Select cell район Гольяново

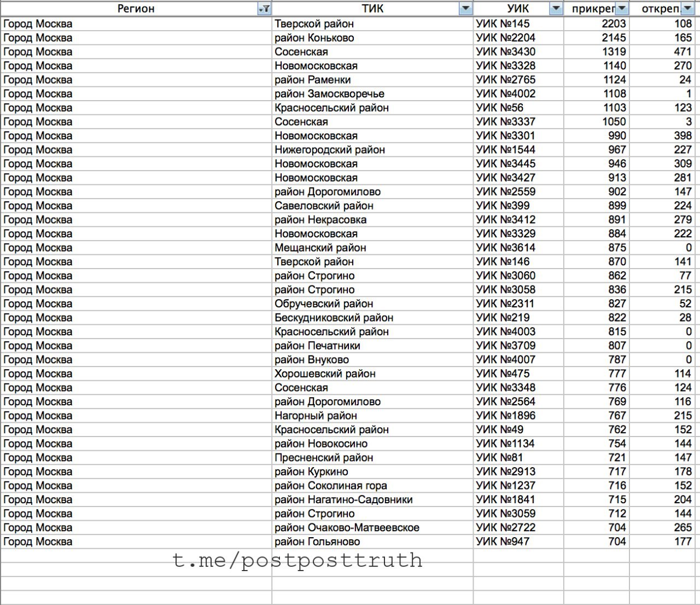click(x=372, y=542)
